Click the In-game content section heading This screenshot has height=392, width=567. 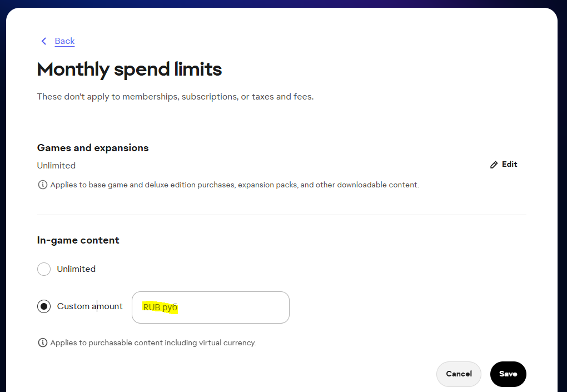[x=78, y=240]
